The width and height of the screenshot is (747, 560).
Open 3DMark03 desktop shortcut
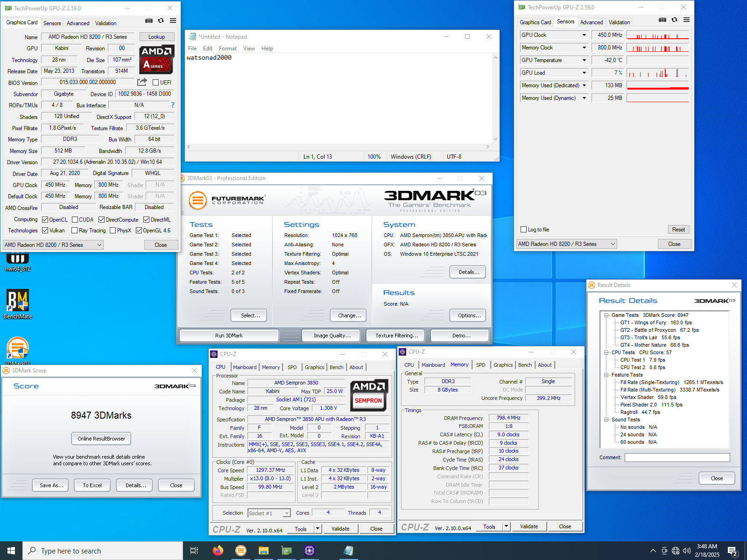(x=18, y=351)
